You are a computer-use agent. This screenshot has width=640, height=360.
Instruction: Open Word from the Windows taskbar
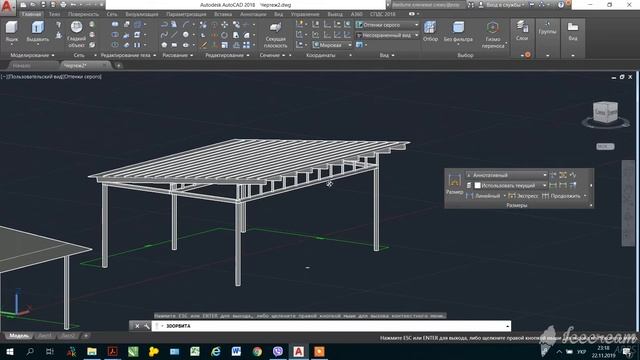point(236,351)
